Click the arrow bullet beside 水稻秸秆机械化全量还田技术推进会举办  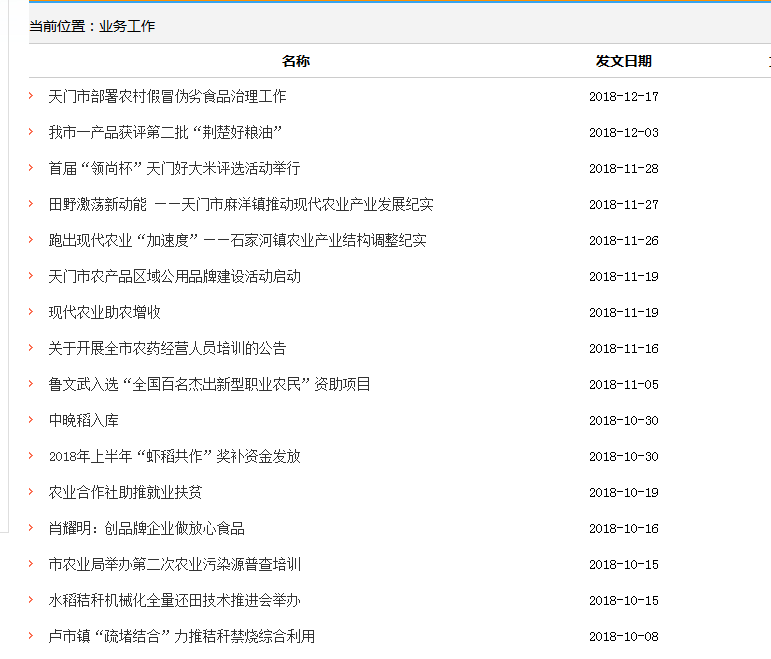[x=31, y=600]
